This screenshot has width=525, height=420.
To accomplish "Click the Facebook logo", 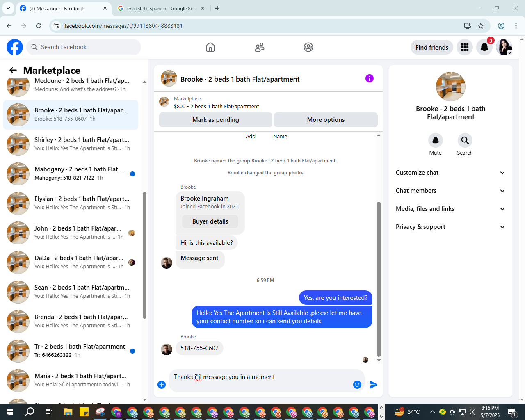I will 15,47.
